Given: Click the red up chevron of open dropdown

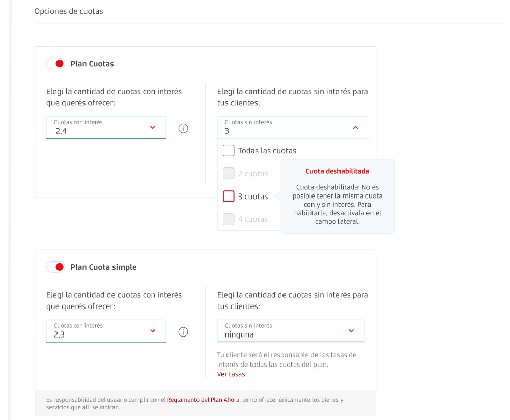Looking at the screenshot, I should point(355,128).
